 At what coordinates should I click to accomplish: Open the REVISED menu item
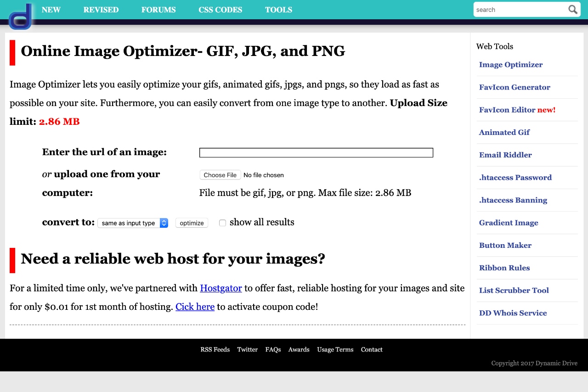click(101, 10)
